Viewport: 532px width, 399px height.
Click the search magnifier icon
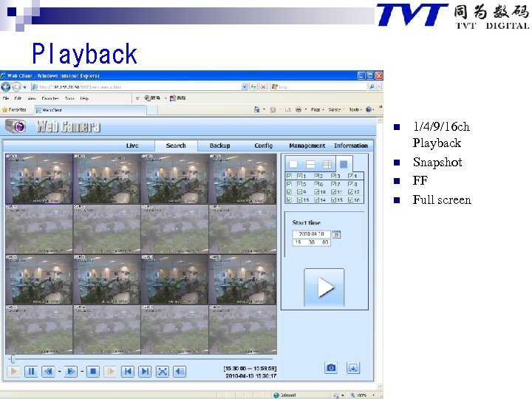click(372, 87)
